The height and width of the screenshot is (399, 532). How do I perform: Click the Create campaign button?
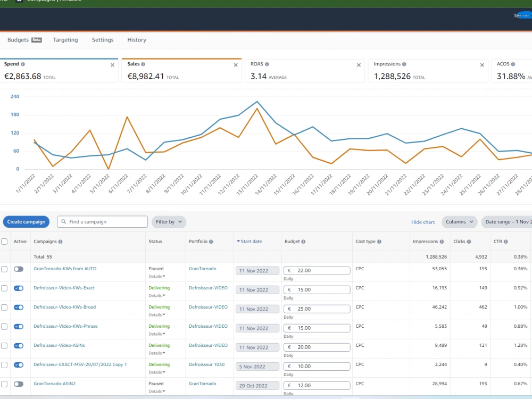pyautogui.click(x=26, y=222)
